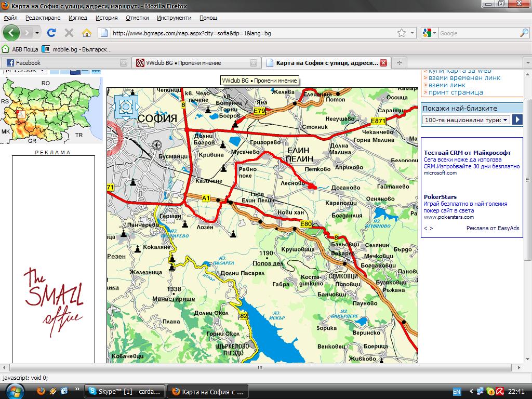The height and width of the screenshot is (399, 532).
Task: Click the center of the map pan control
Action: (125, 107)
